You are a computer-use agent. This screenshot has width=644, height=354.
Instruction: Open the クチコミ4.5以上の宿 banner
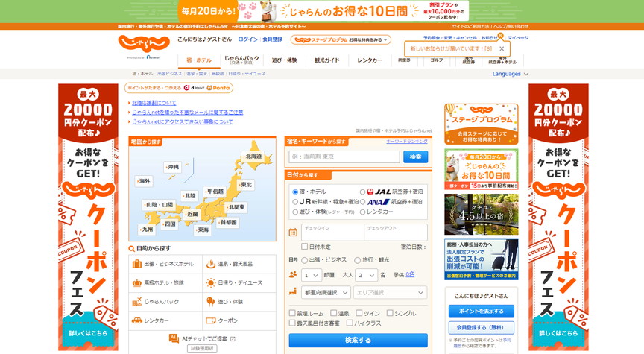click(x=481, y=215)
